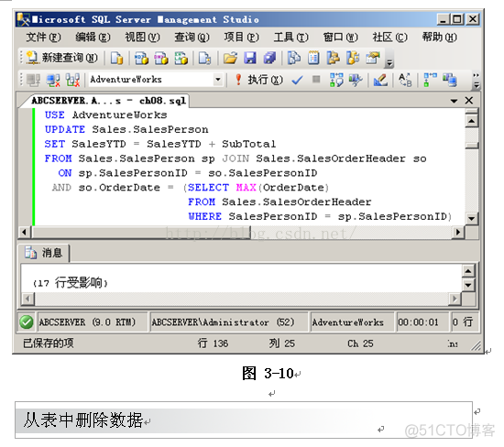The image size is (504, 447).
Task: Click messages pane scroll up arrow
Action: coord(468,271)
